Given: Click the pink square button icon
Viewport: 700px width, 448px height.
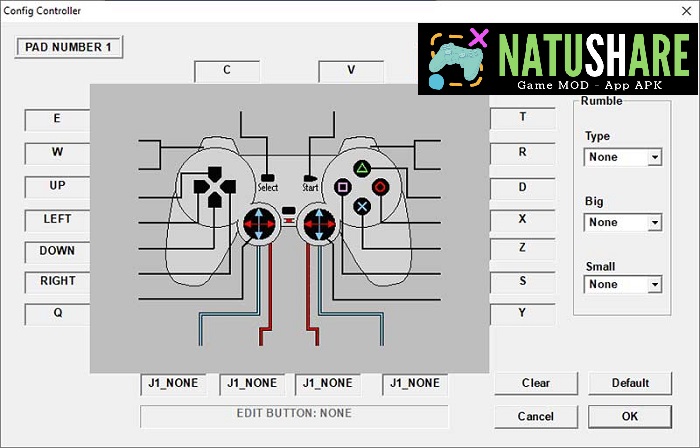Looking at the screenshot, I should point(342,187).
